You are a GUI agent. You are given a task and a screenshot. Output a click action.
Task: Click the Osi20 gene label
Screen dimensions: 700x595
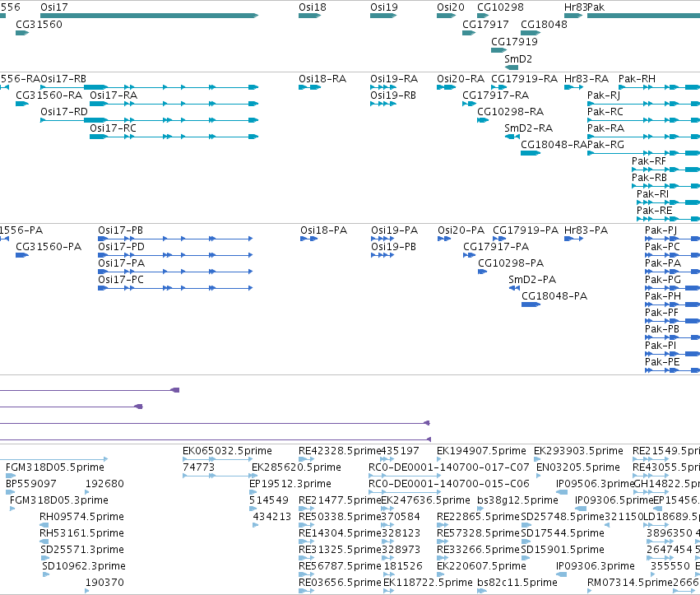[451, 7]
